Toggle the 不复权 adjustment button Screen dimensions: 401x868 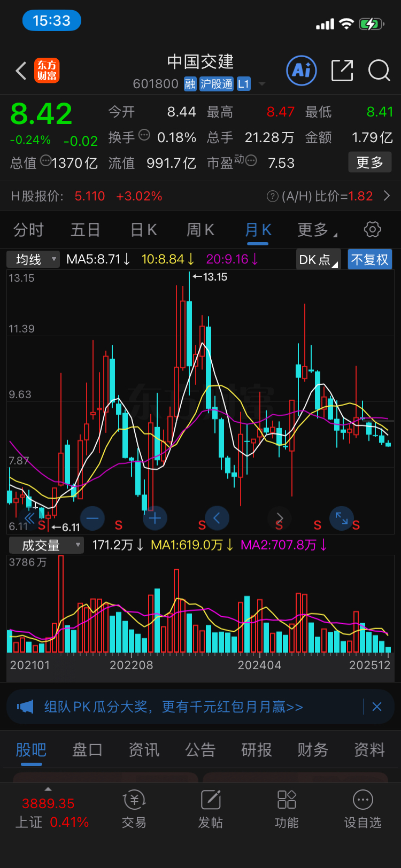tap(370, 260)
